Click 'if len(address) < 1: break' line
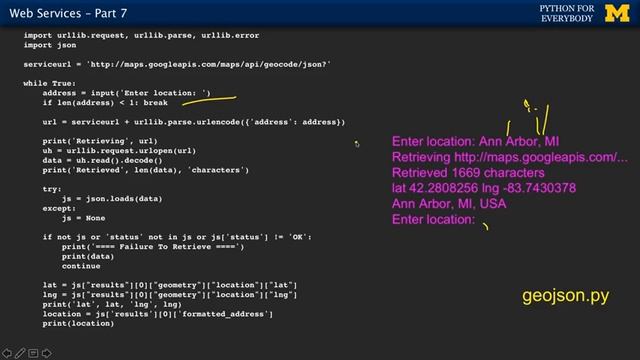This screenshot has height=360, width=640. coord(105,103)
